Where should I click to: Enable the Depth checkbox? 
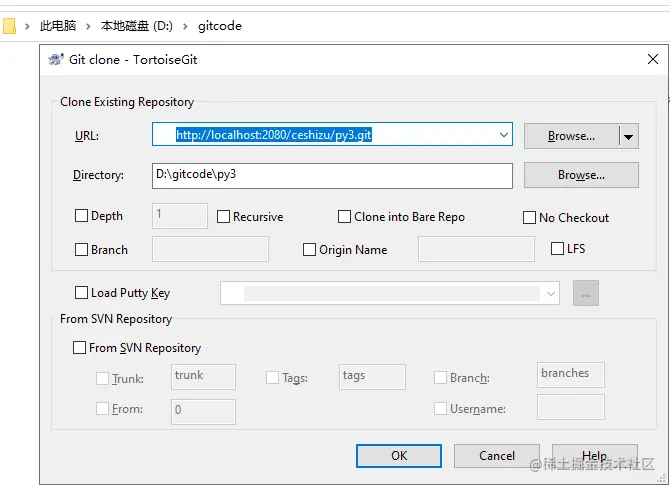[x=81, y=215]
